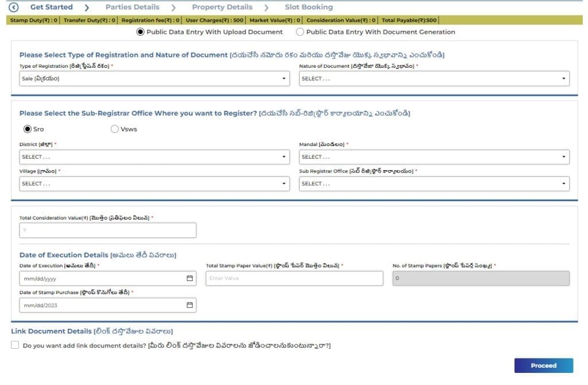Choose the Vsws radio option
This screenshot has width=588, height=385.
[115, 129]
